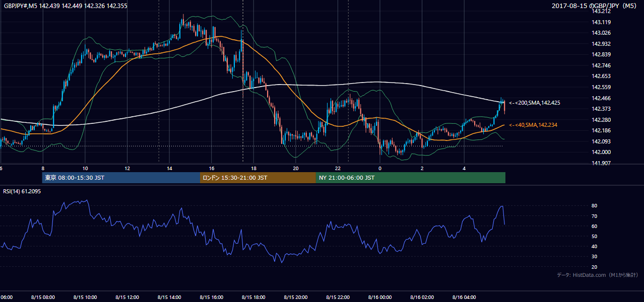Click the 8/16 04:00 date axis label
This screenshot has height=302, width=644.
coord(464,297)
